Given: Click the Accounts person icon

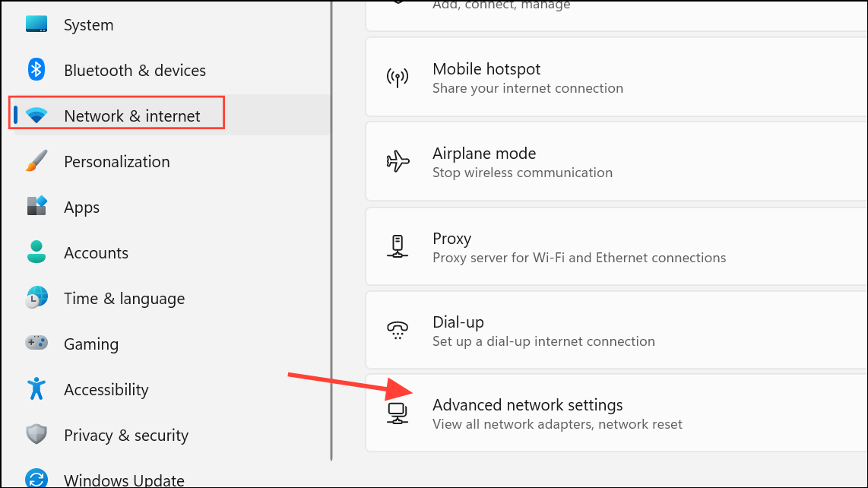Looking at the screenshot, I should pos(36,252).
